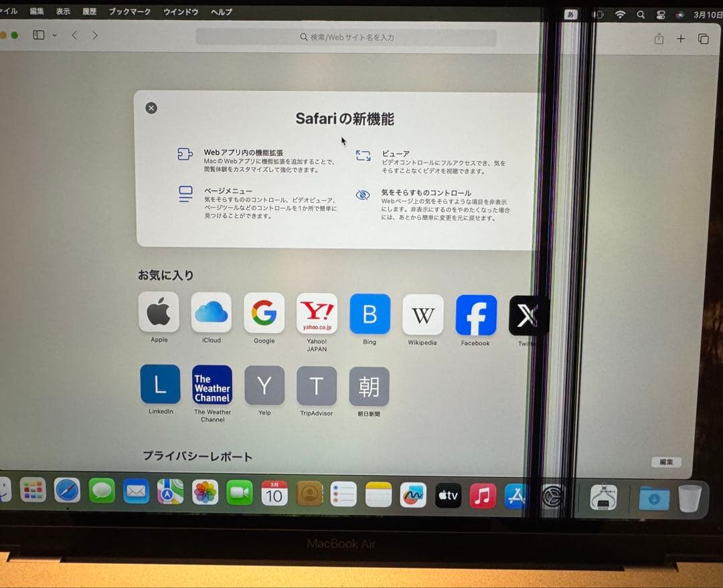Open Safari from the Dock
723x588 pixels.
68,490
